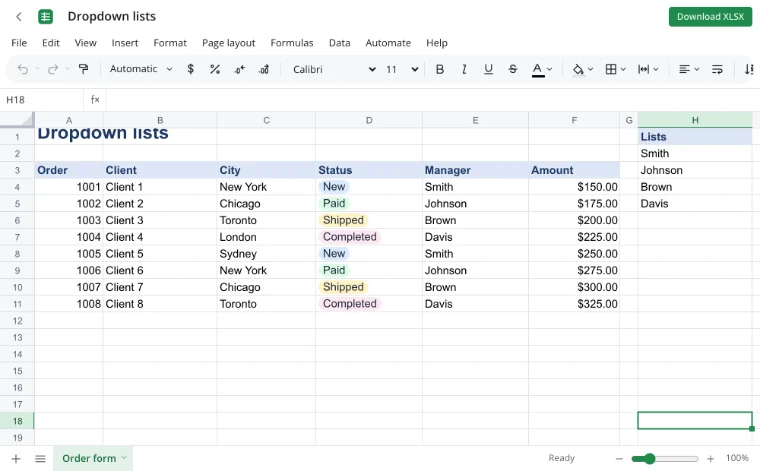Viewport: 760px width, 471px height.
Task: Open the Help menu
Action: pos(437,43)
